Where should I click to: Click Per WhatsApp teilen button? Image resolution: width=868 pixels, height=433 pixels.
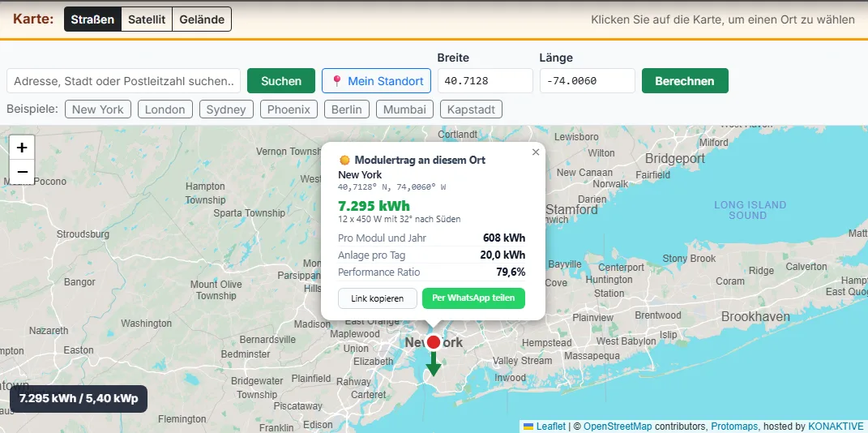[473, 298]
